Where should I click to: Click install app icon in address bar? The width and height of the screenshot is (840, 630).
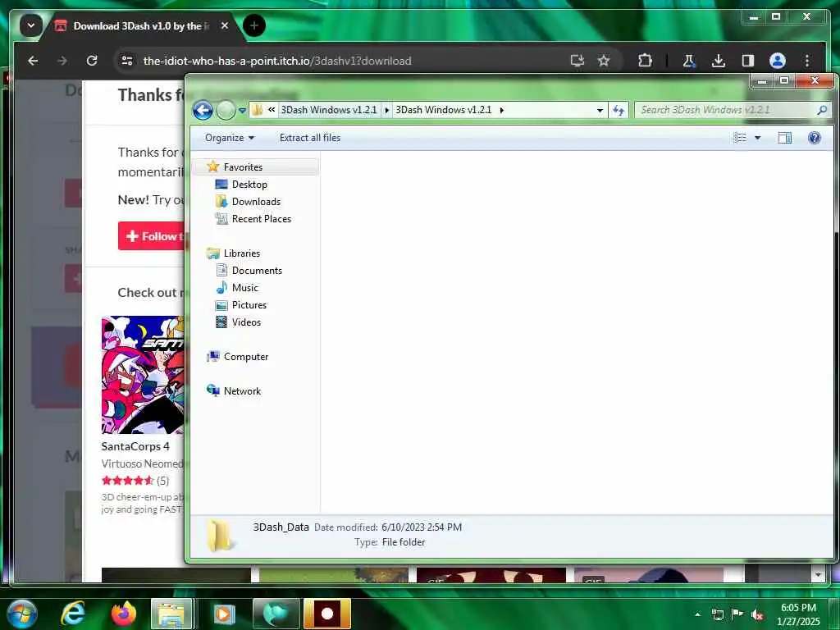577,61
